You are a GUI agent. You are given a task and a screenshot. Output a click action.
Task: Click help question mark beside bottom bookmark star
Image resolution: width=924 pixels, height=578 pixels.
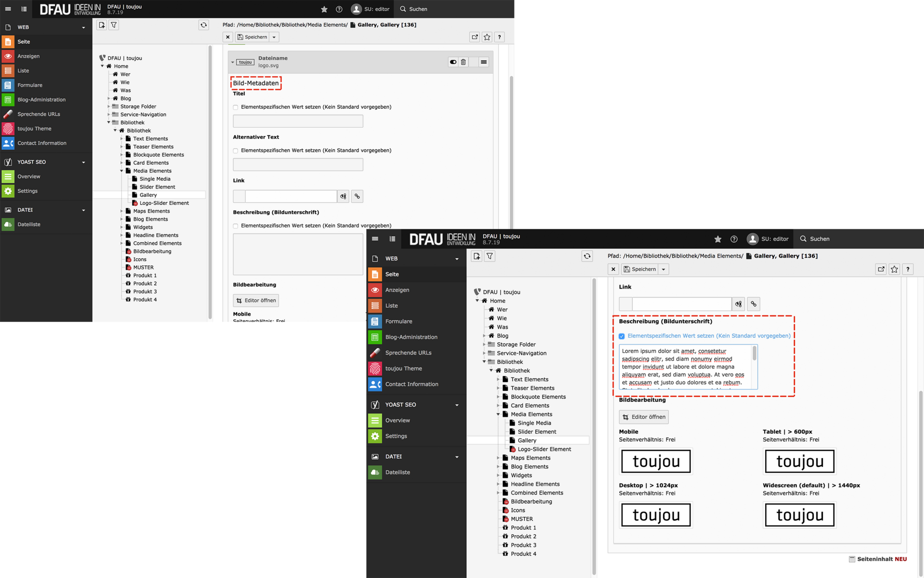click(x=908, y=269)
